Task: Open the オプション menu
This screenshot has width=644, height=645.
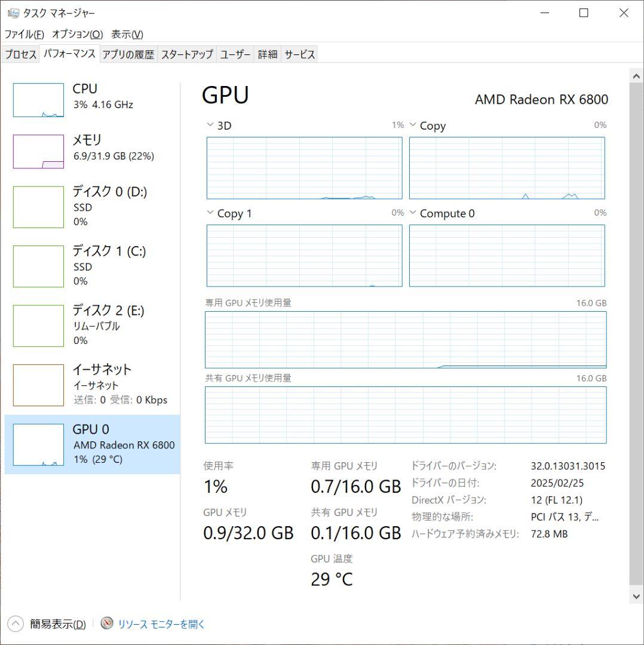Action: tap(77, 34)
